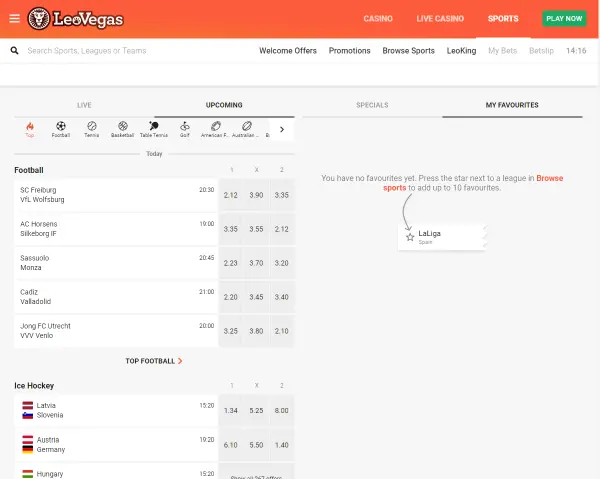This screenshot has height=479, width=600.
Task: Click the red Browse sports link in the favourites message
Action: [549, 178]
